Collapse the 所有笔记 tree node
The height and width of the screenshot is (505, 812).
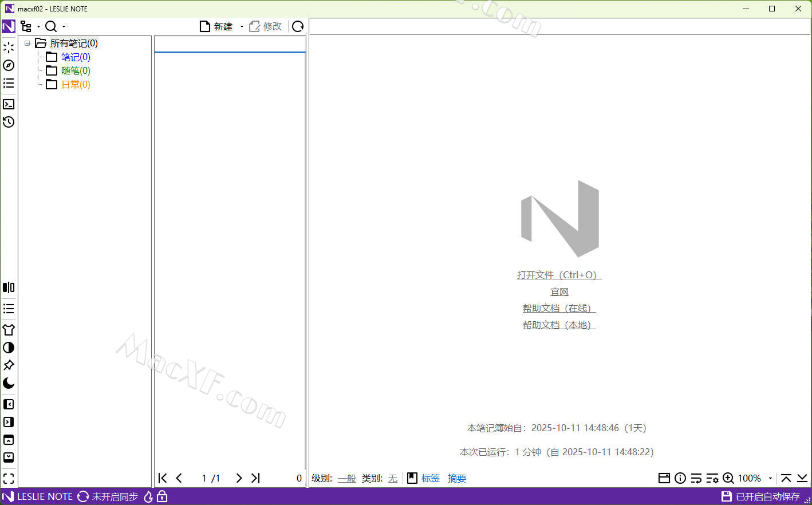coord(27,44)
